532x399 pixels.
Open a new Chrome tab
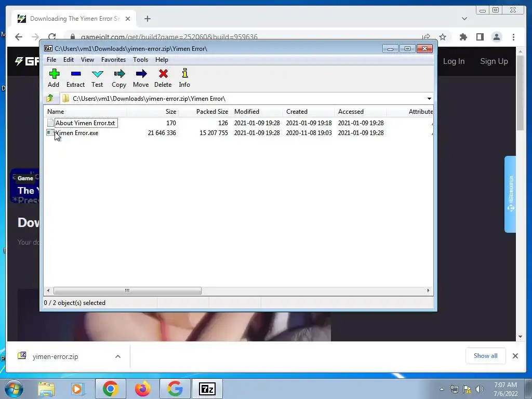(147, 19)
